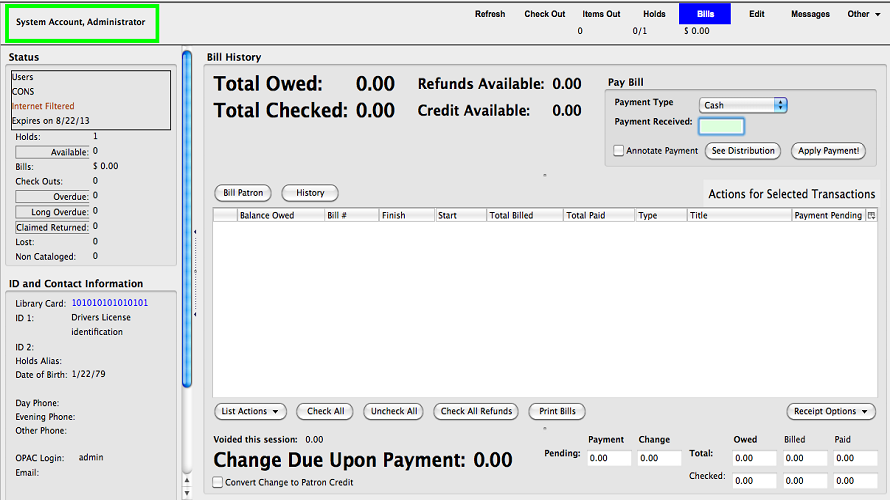Viewport: 890px width, 500px height.
Task: Click the column picker icon in table header
Action: click(x=871, y=215)
